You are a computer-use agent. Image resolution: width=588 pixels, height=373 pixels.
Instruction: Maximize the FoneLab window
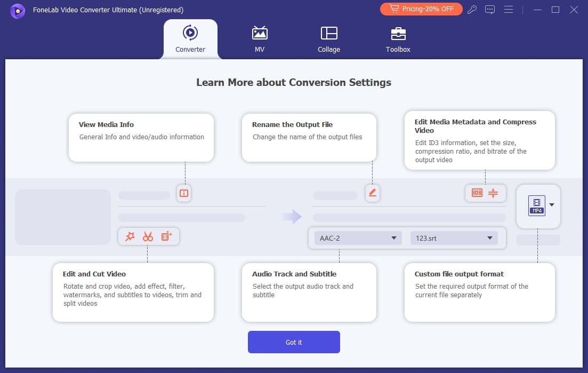[x=555, y=10]
